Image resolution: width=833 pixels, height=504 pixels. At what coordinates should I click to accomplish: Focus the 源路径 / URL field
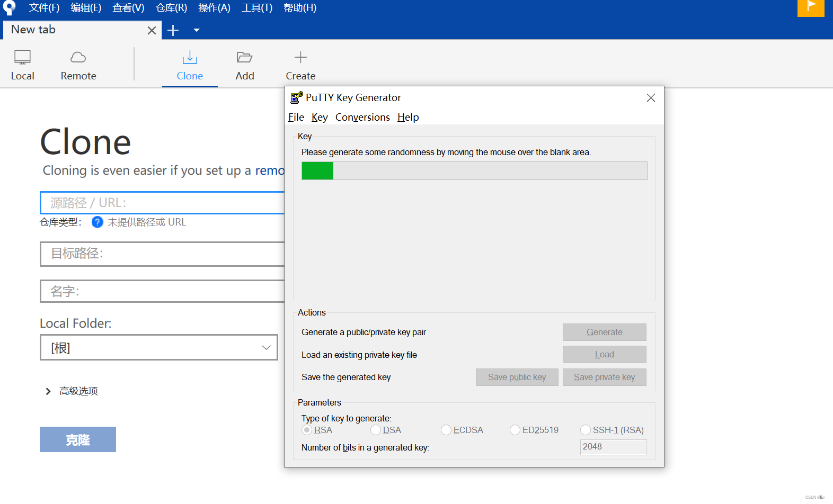(162, 203)
